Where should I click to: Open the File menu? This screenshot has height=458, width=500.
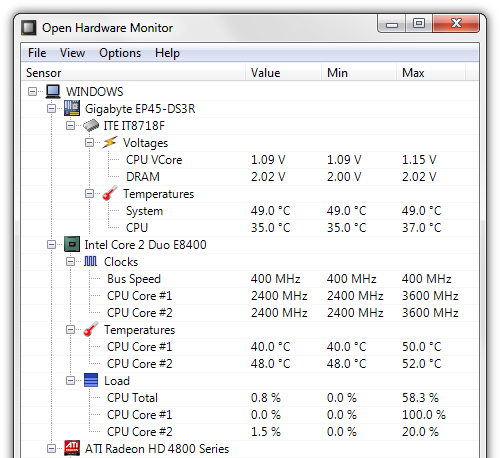tap(37, 53)
